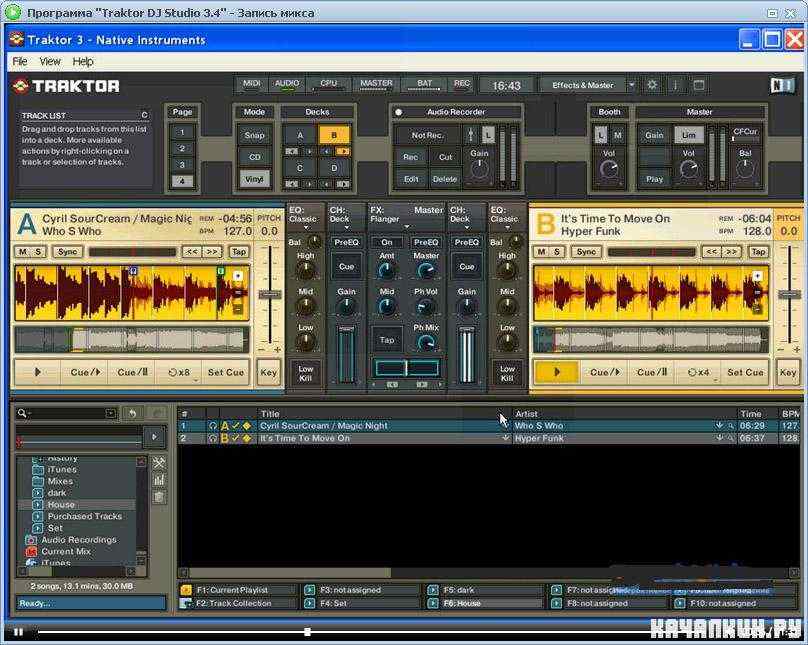Image resolution: width=808 pixels, height=645 pixels.
Task: Toggle the fullscreen layout icon in header
Action: coord(699,85)
